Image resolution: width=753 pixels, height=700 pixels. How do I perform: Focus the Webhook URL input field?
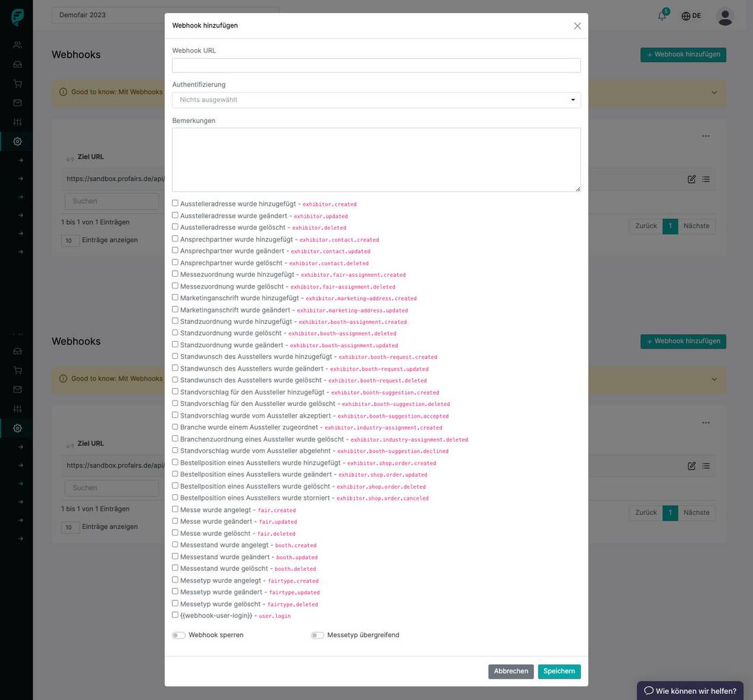point(376,65)
